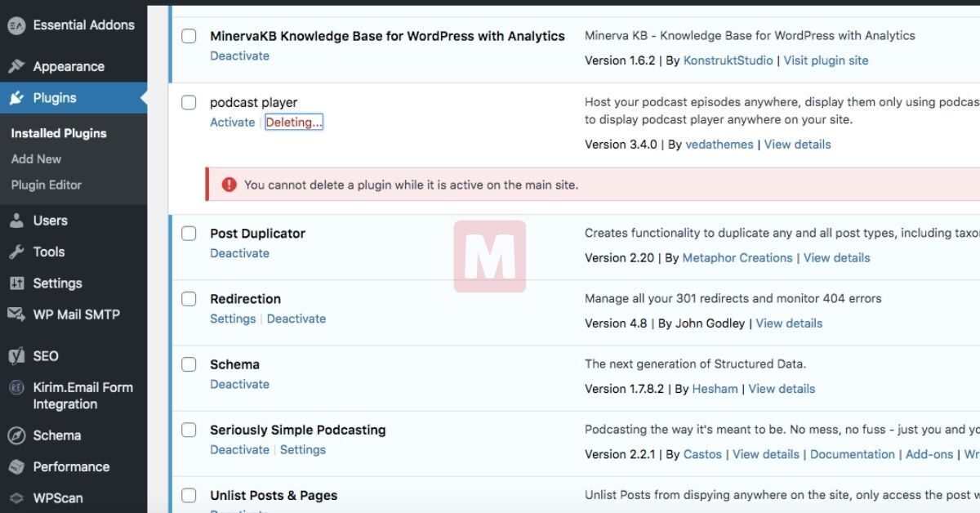Click the Performance sidebar icon
980x513 pixels.
coord(16,466)
